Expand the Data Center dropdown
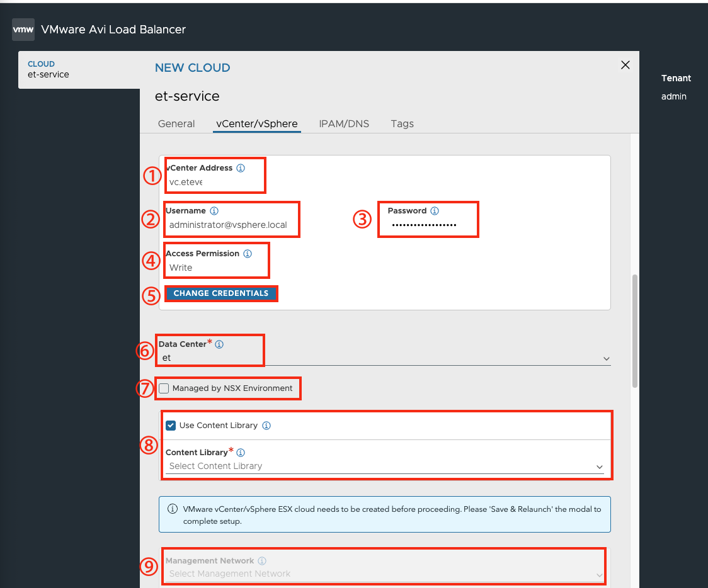This screenshot has height=588, width=708. (x=384, y=358)
